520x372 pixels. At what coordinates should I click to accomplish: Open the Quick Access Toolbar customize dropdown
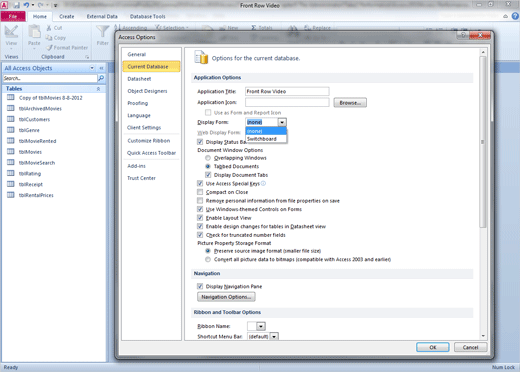point(56,5)
